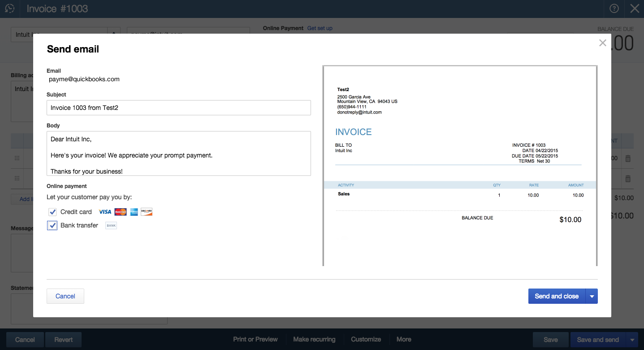Image resolution: width=644 pixels, height=350 pixels.
Task: Close the invoice window with X icon
Action: (635, 9)
